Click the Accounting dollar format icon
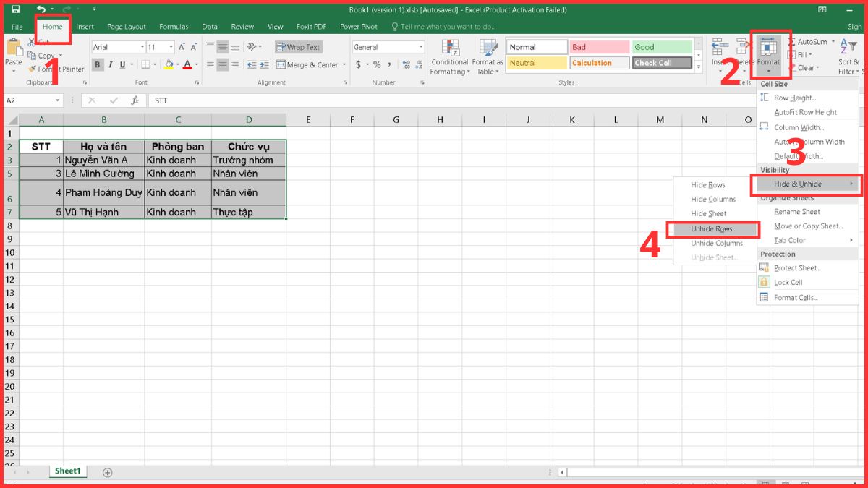 (358, 65)
